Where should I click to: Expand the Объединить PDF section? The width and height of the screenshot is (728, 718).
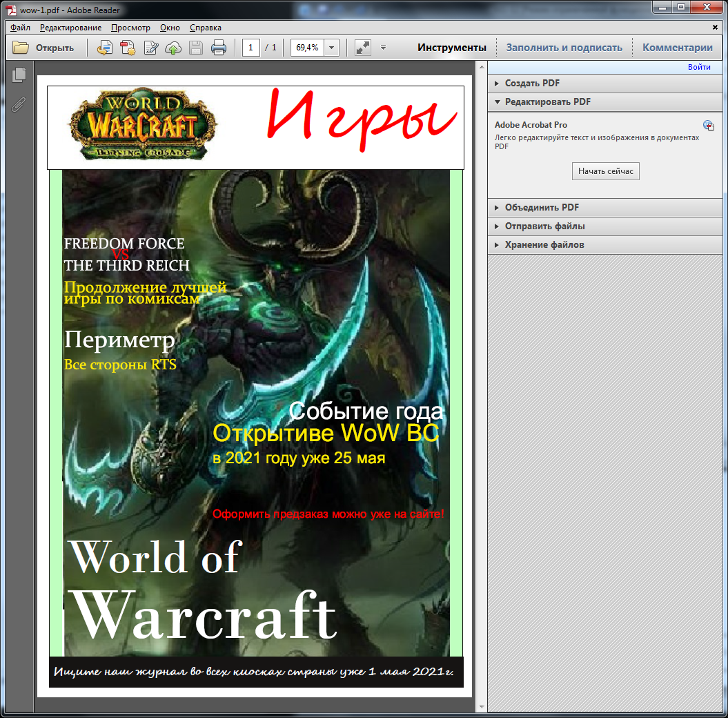click(605, 208)
